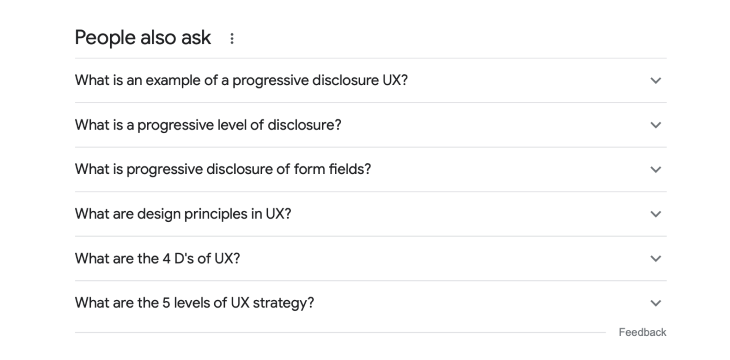Click the chevron beside design principles in UX
The image size is (730, 360).
click(656, 214)
